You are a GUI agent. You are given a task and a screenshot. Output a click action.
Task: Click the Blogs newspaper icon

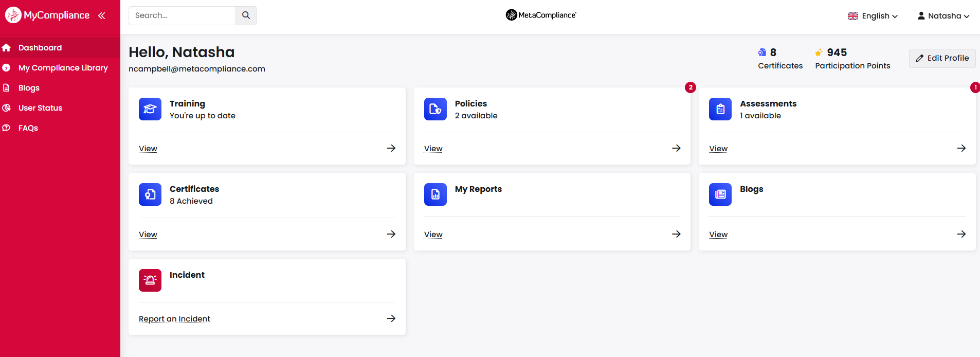click(720, 194)
